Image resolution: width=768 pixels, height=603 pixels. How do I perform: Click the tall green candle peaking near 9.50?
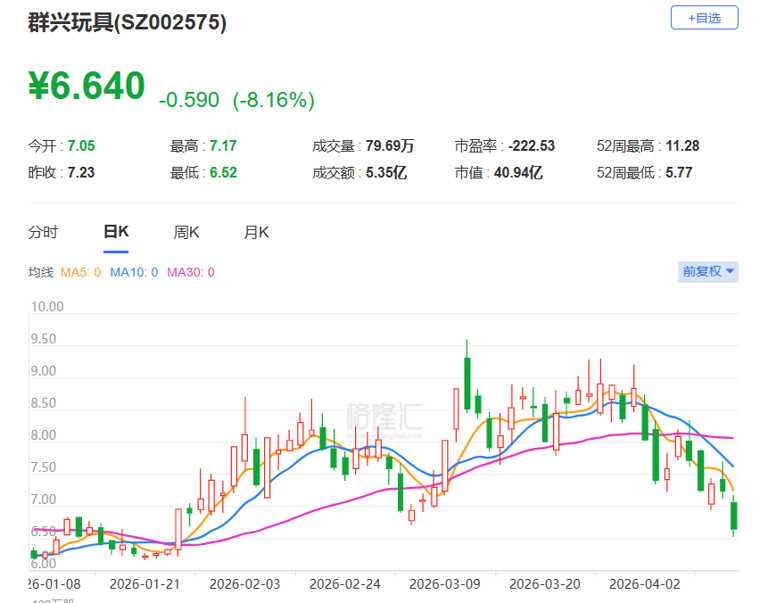click(x=467, y=383)
